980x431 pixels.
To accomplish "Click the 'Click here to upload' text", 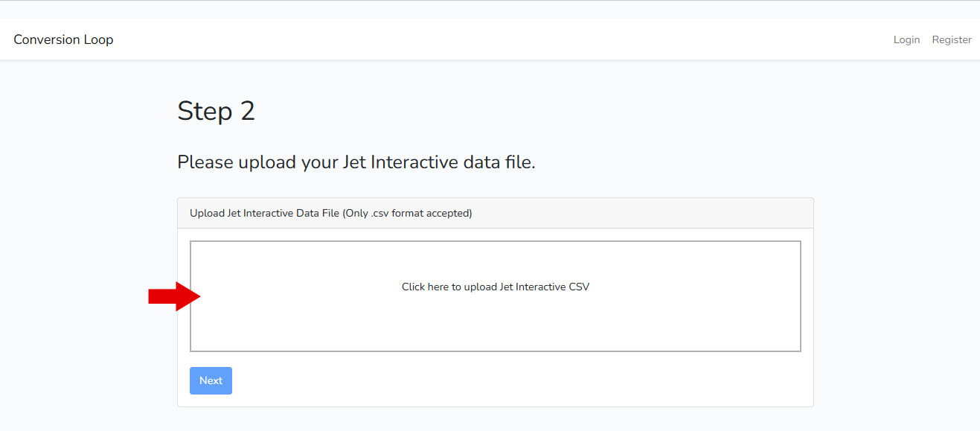I will coord(495,287).
